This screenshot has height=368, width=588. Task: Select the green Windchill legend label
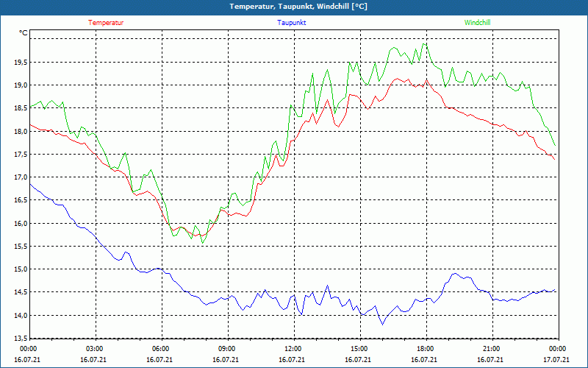pyautogui.click(x=477, y=23)
